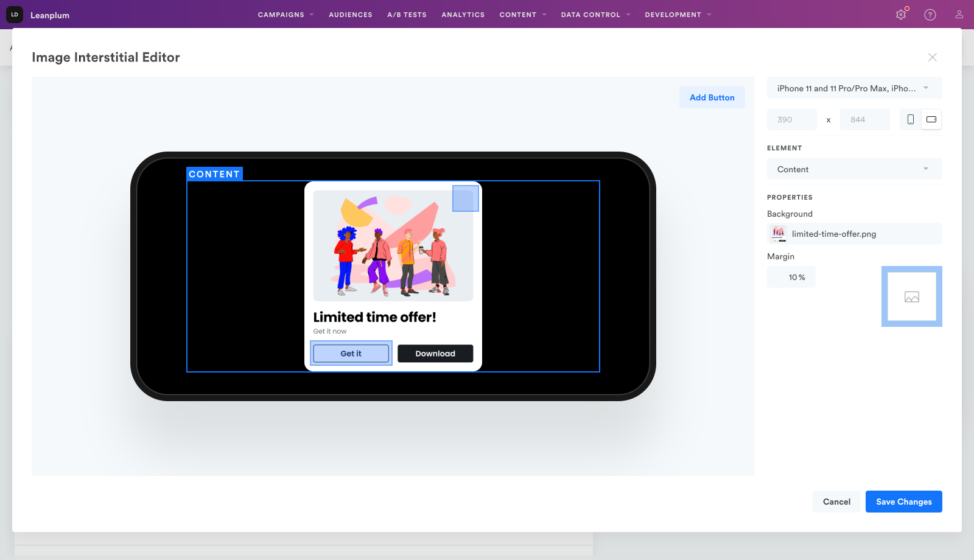974x560 pixels.
Task: Select the close-button hotspot on preview
Action: pyautogui.click(x=466, y=198)
